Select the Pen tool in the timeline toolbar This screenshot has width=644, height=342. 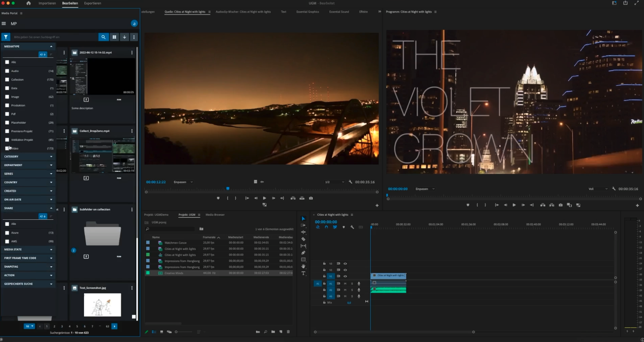tap(303, 253)
